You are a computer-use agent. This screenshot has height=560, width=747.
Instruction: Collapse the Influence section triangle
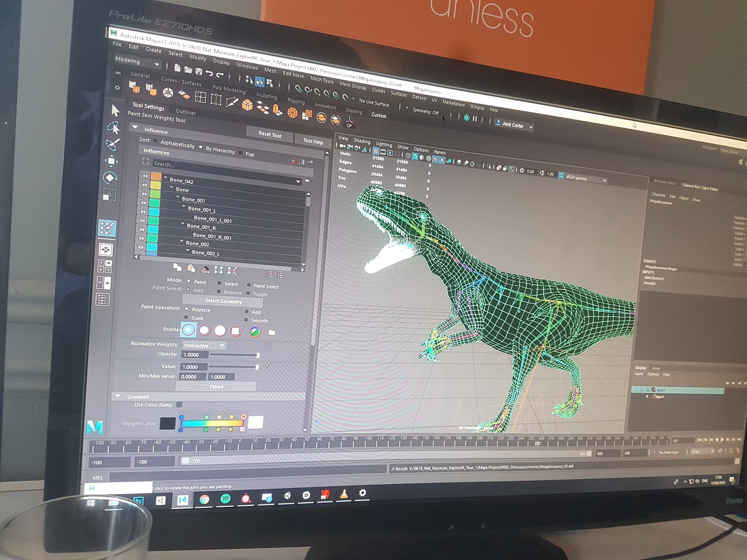(x=135, y=127)
